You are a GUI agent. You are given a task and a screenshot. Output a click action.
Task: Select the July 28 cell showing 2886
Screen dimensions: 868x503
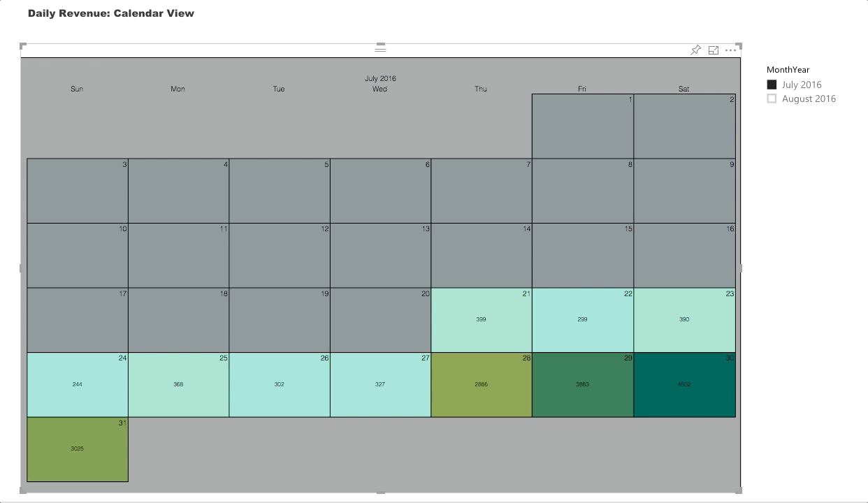point(481,385)
